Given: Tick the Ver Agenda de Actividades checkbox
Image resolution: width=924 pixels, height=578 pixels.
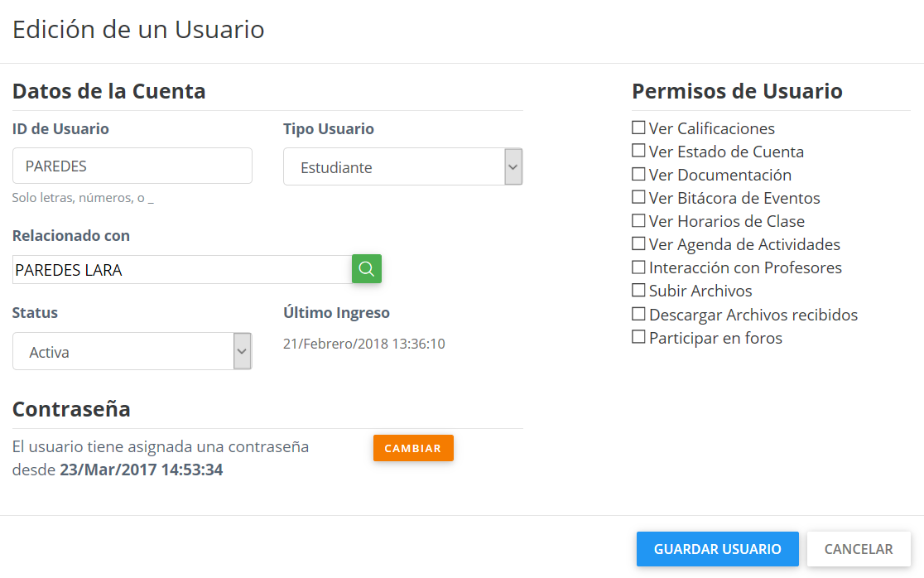Looking at the screenshot, I should [638, 244].
